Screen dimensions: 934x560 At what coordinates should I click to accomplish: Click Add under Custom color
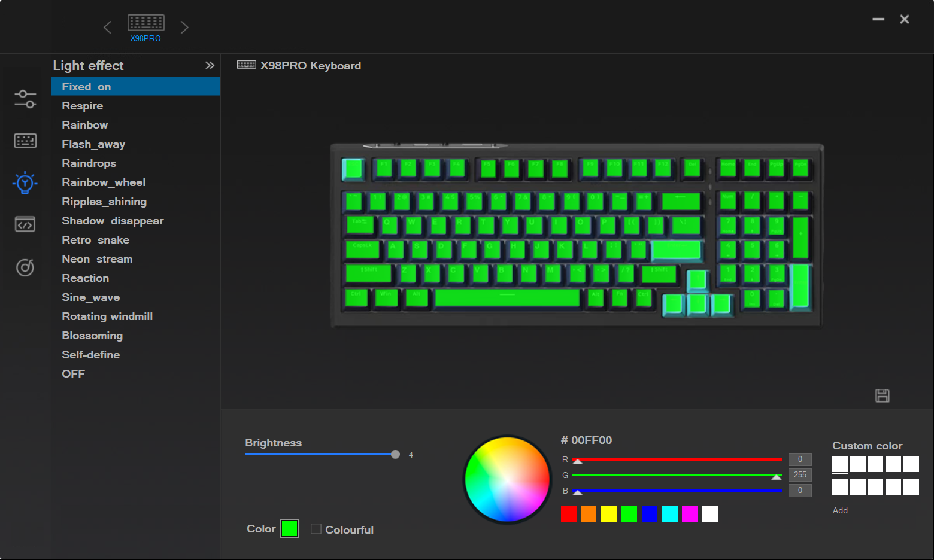pyautogui.click(x=840, y=510)
